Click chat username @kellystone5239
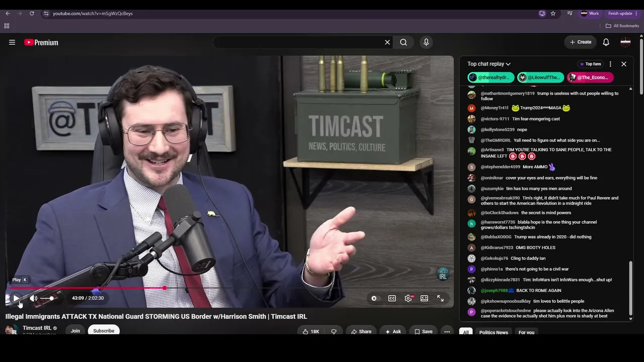Image resolution: width=644 pixels, height=362 pixels. 497,130
